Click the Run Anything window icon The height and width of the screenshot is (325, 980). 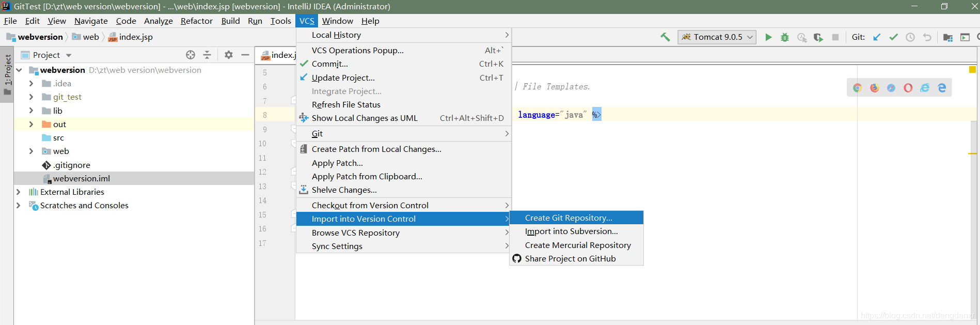pos(965,37)
